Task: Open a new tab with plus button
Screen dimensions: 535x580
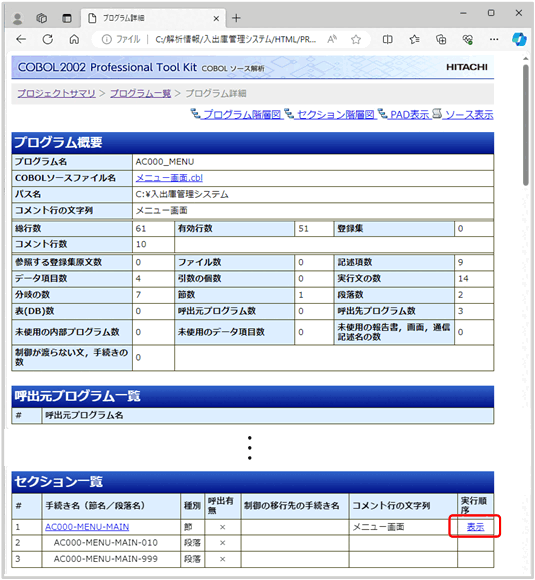Action: click(x=236, y=18)
